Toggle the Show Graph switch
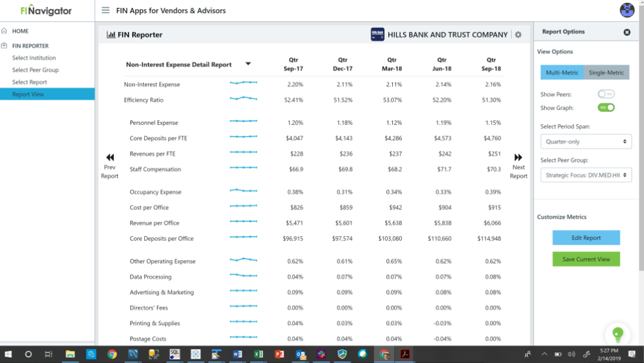The image size is (644, 363). tap(606, 107)
